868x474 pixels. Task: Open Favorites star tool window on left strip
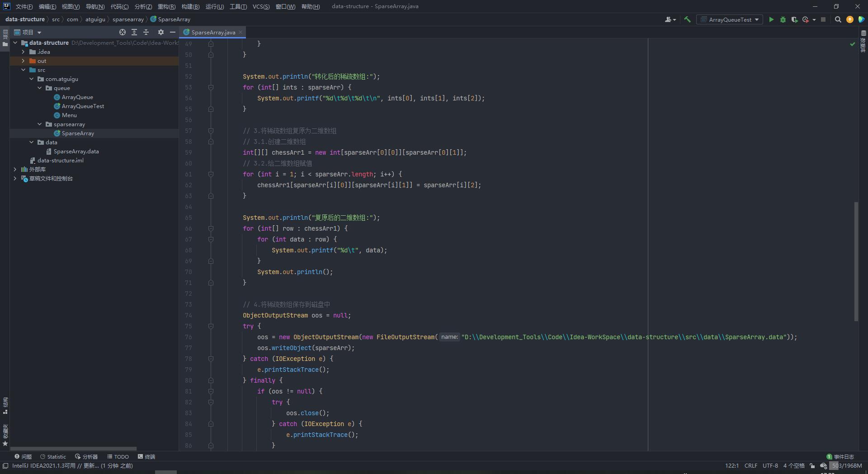(5, 435)
